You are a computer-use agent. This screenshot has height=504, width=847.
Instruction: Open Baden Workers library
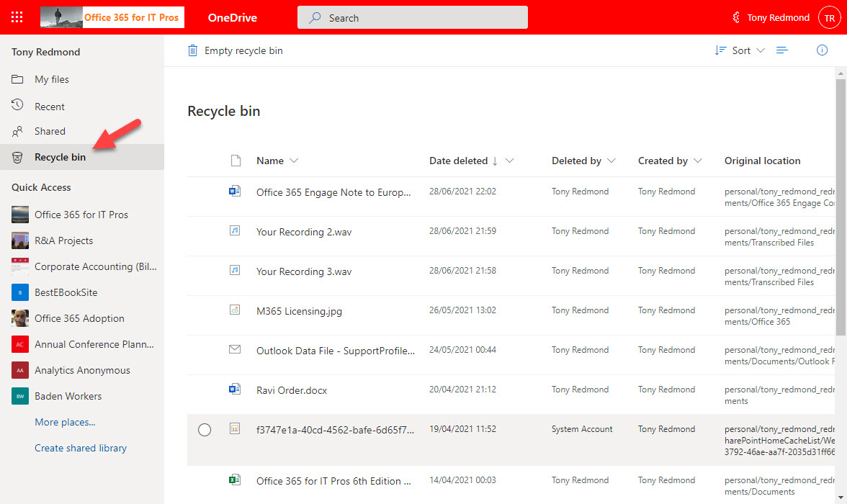click(x=68, y=396)
